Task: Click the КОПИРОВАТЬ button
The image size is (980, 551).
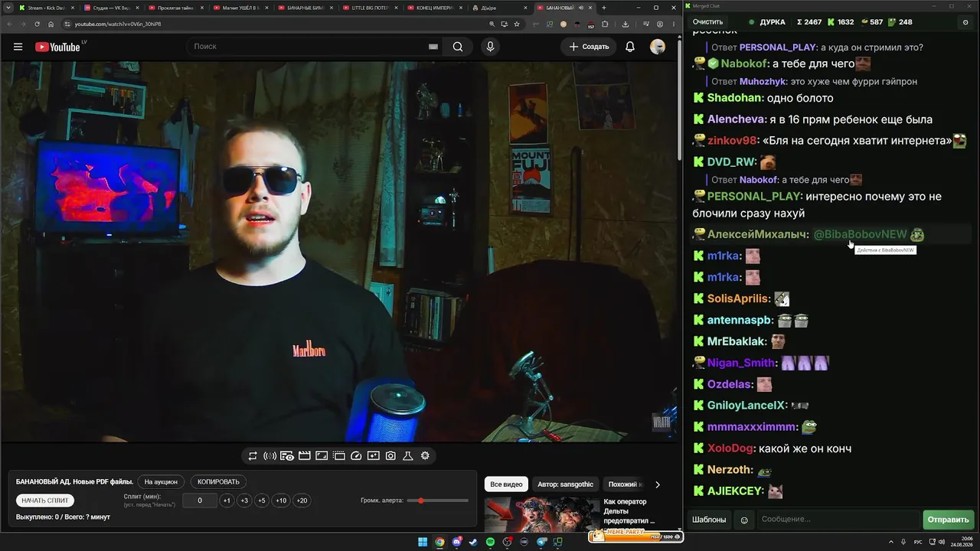Action: 218,482
